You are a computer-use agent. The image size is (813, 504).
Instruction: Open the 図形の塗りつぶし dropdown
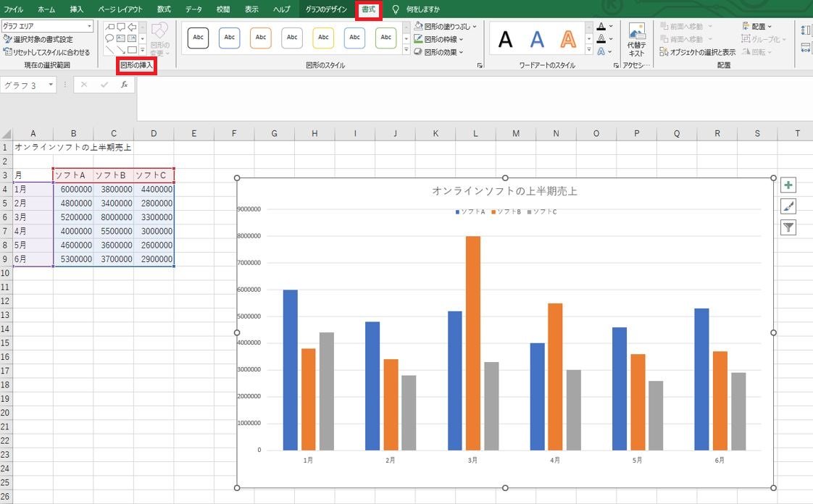(x=446, y=26)
